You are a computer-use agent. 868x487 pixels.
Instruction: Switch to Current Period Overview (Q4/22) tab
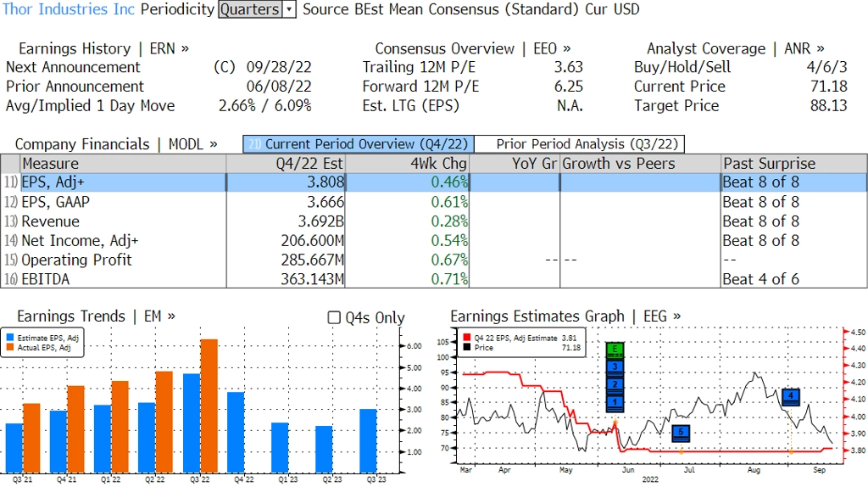point(359,144)
